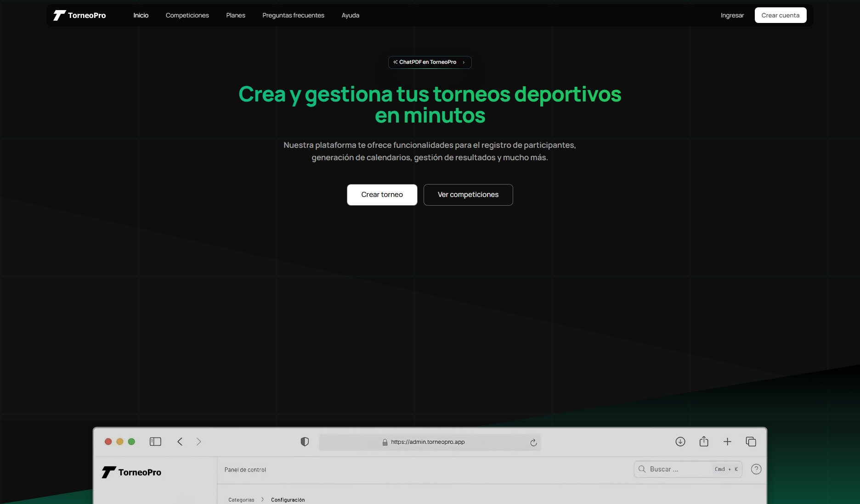Click the browser back arrow
This screenshot has width=860, height=504.
[x=180, y=441]
